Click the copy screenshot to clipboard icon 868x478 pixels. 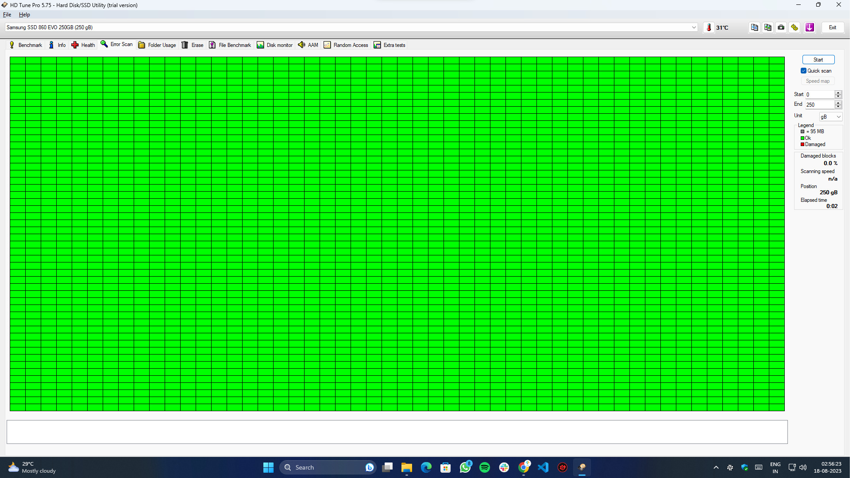point(768,27)
